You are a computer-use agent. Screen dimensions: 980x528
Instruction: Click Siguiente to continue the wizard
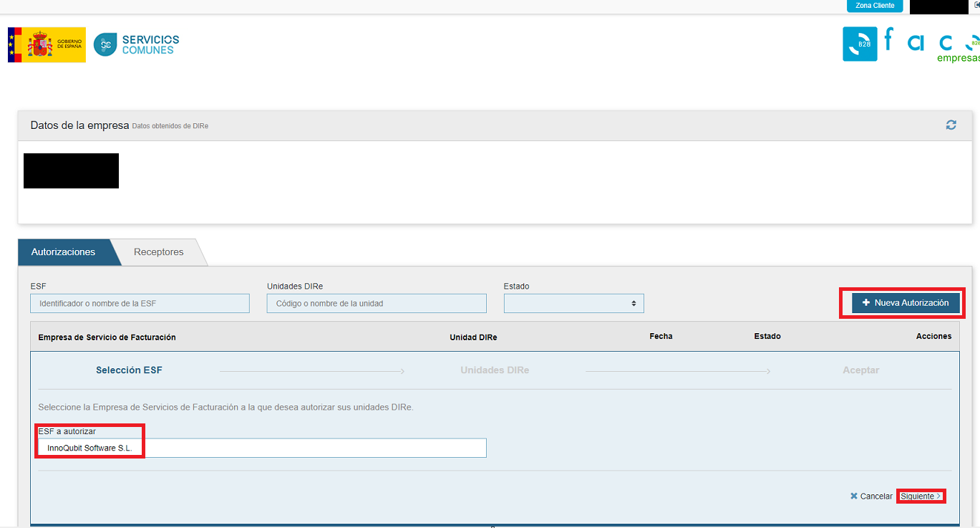(921, 495)
